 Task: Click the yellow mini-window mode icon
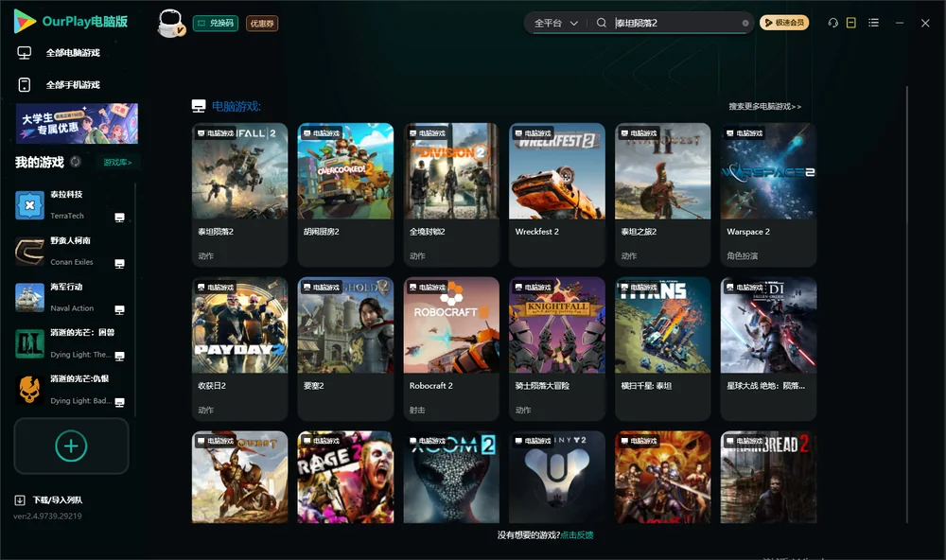tap(850, 23)
